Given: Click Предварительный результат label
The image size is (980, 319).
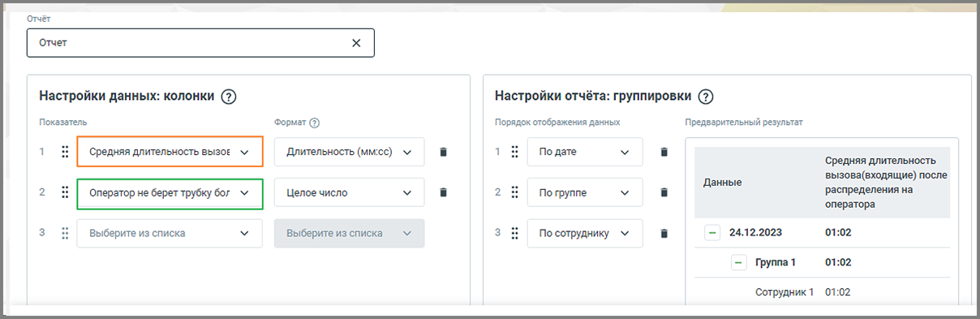Looking at the screenshot, I should point(744,123).
